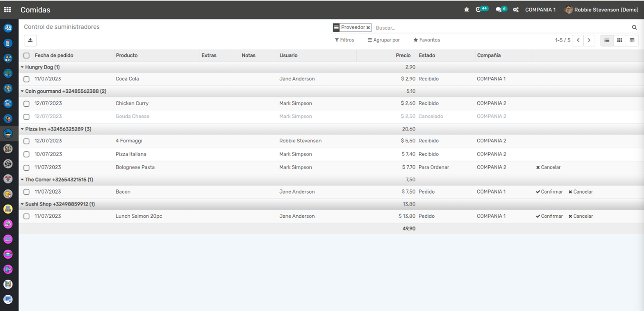The height and width of the screenshot is (311, 644).
Task: Open the apps grid menu icon
Action: tap(8, 9)
